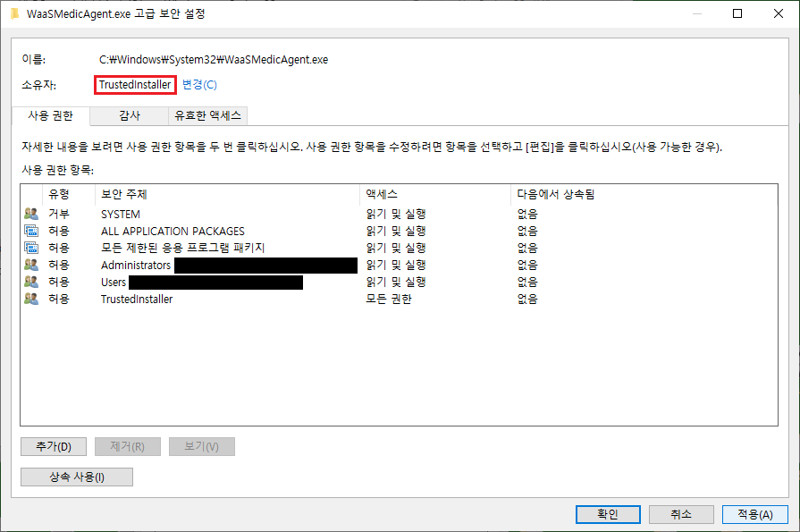Select the Administrators principal entry
The width and height of the screenshot is (800, 532).
pyautogui.click(x=136, y=265)
